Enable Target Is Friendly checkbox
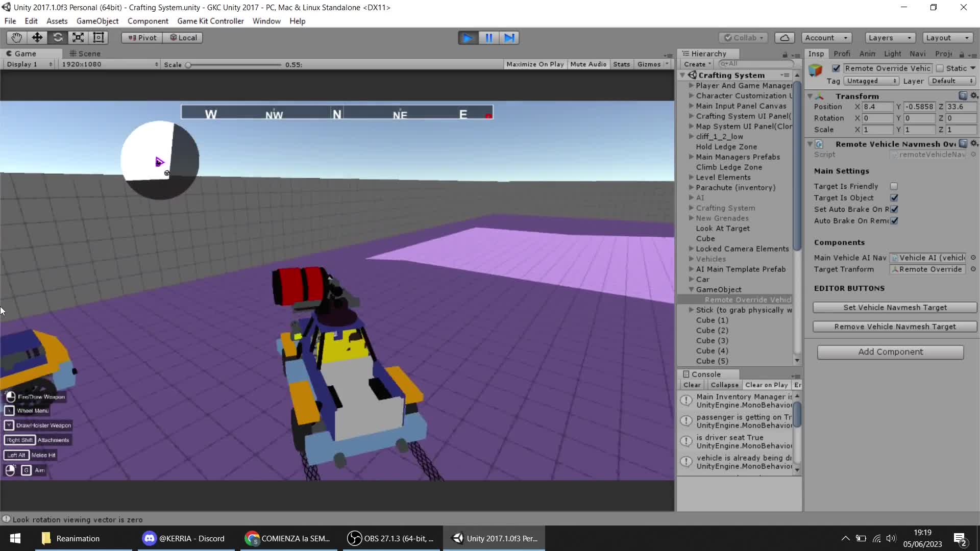This screenshot has height=551, width=980. 894,186
